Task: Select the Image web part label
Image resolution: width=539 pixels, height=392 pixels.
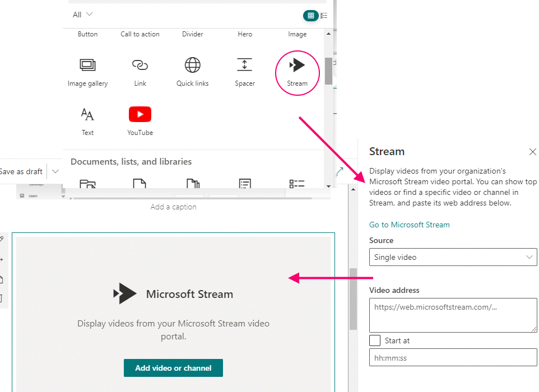Action: [297, 34]
